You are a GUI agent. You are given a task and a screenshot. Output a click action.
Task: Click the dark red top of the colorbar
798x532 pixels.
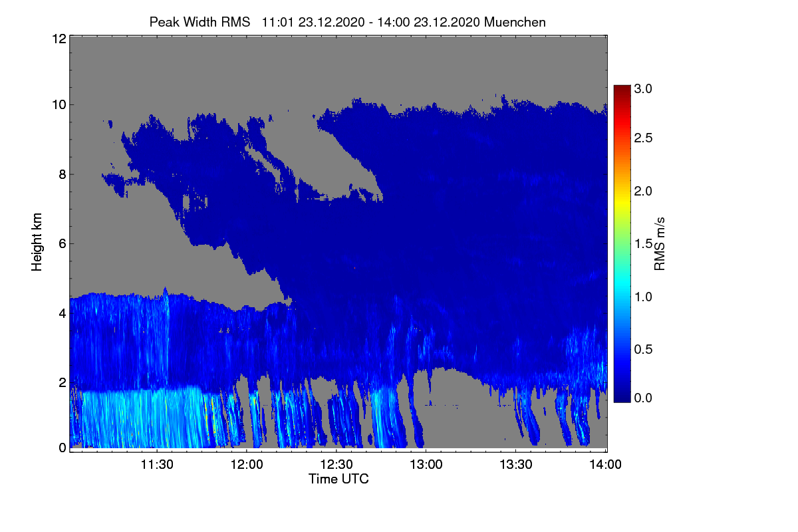(x=622, y=90)
